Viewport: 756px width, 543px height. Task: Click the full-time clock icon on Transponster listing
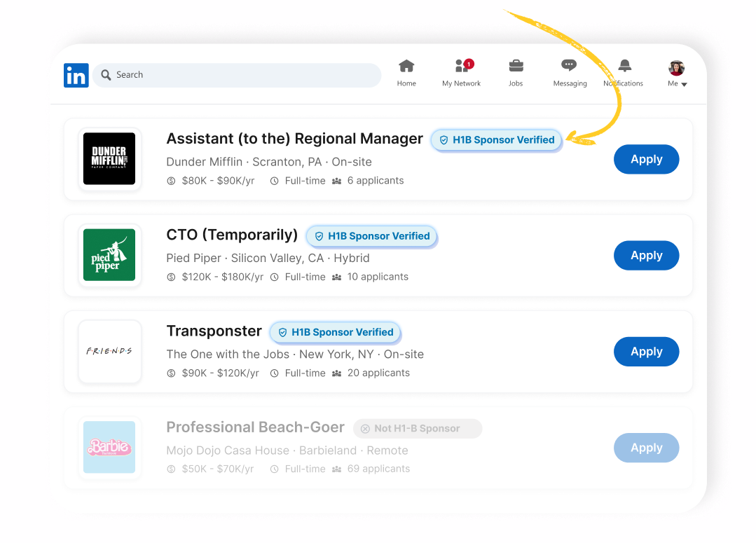coord(274,373)
